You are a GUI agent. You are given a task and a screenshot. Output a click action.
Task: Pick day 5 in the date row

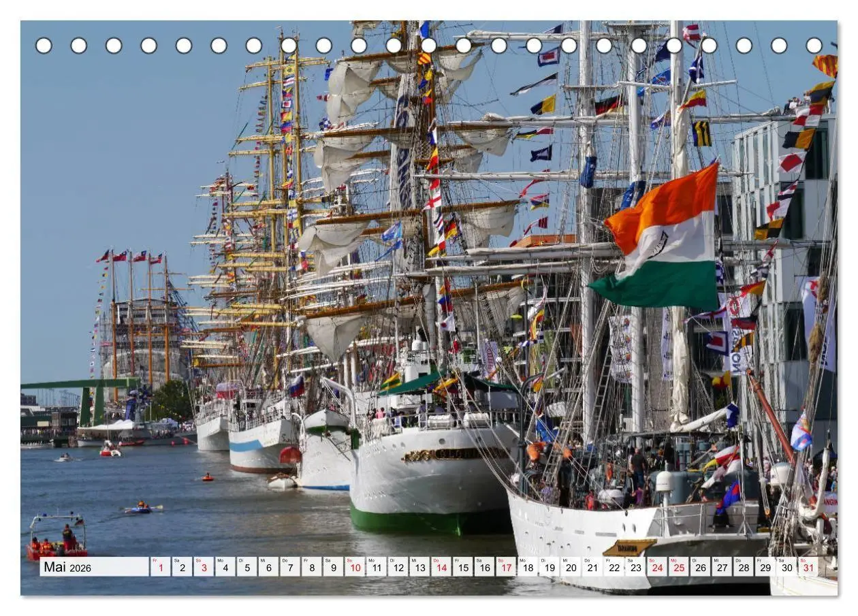tap(247, 567)
